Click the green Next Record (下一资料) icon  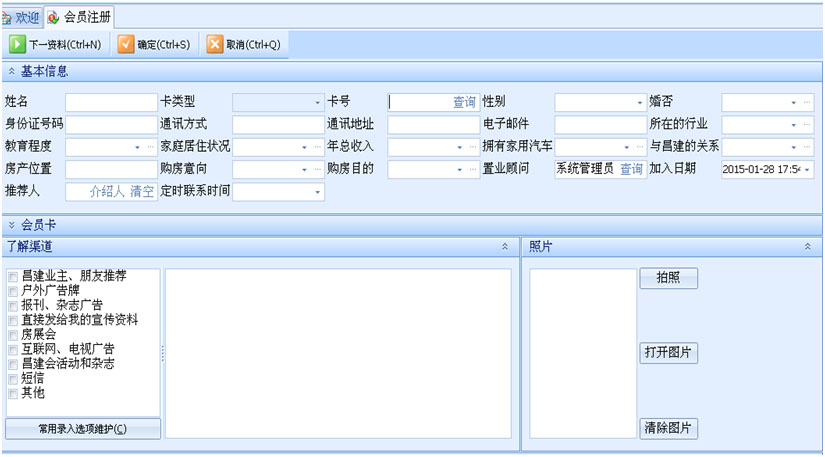click(x=17, y=44)
